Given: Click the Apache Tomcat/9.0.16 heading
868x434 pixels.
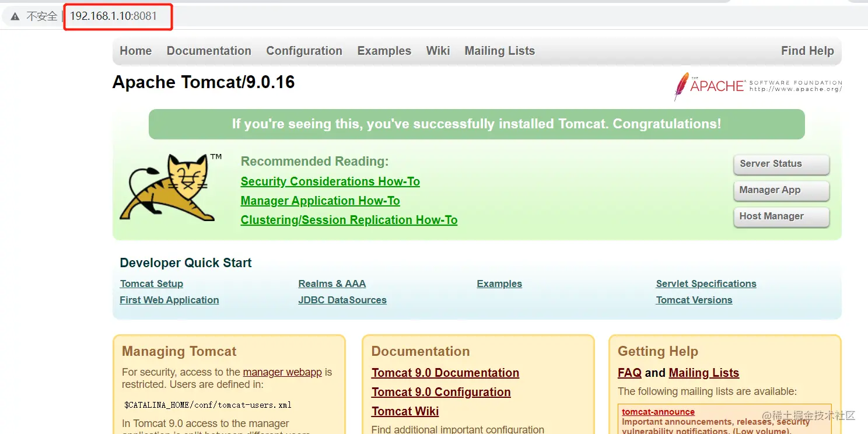Looking at the screenshot, I should [x=204, y=82].
